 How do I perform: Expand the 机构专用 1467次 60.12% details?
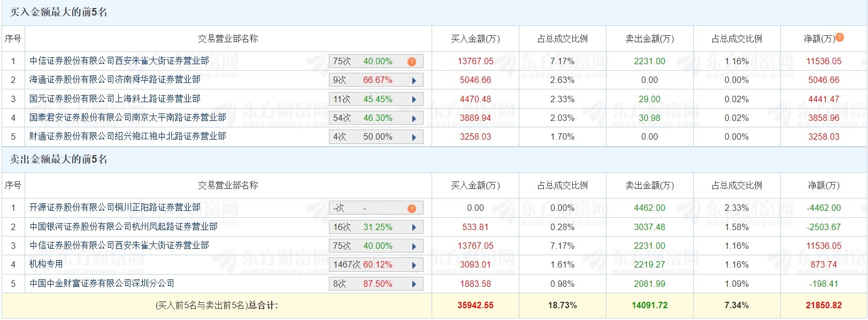point(414,265)
